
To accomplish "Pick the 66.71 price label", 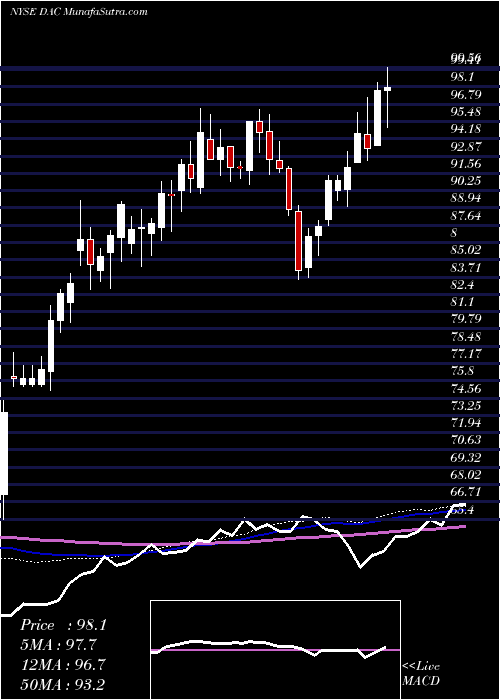I will 466,492.
